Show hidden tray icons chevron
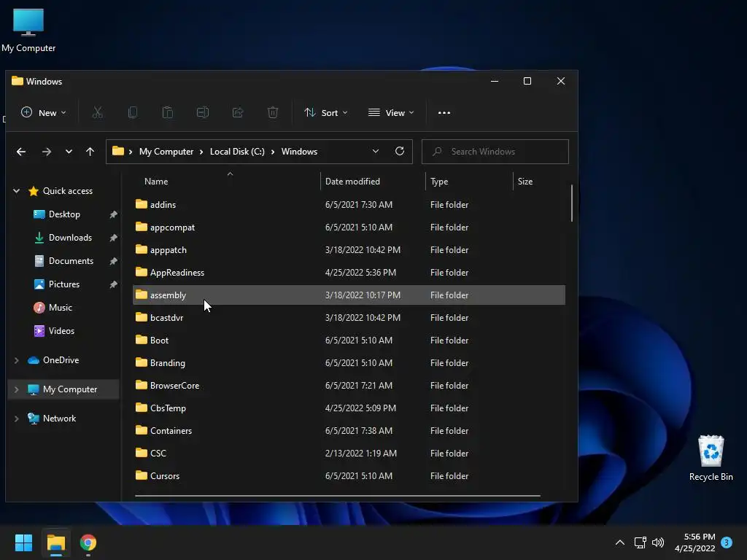747x560 pixels. [x=620, y=542]
